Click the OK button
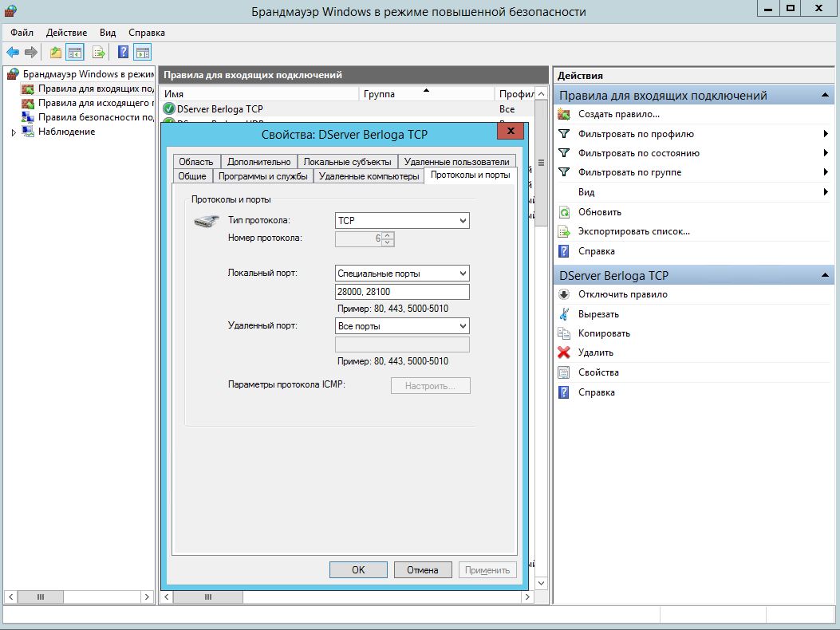 click(358, 570)
